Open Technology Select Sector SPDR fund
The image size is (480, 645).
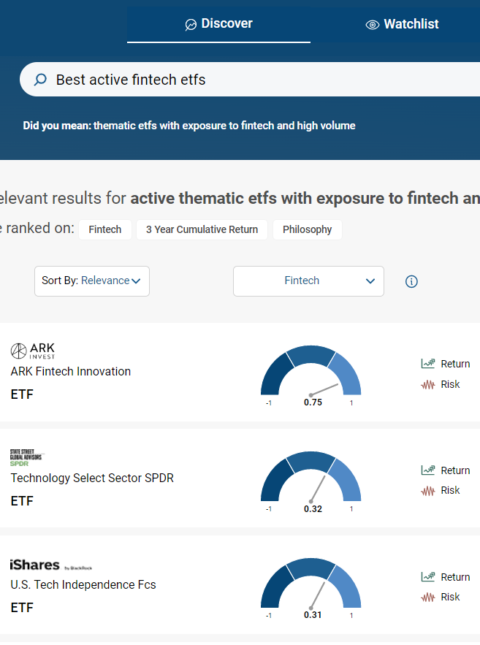pos(92,478)
